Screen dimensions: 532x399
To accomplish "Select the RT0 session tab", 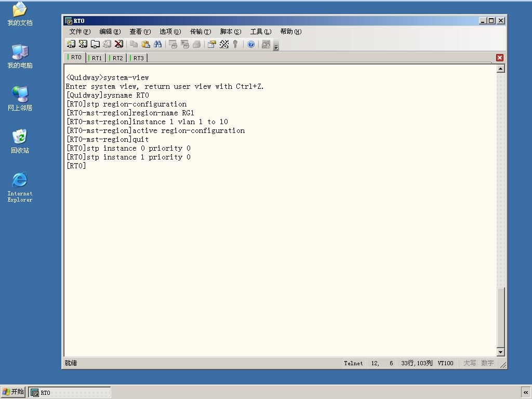I will point(75,57).
